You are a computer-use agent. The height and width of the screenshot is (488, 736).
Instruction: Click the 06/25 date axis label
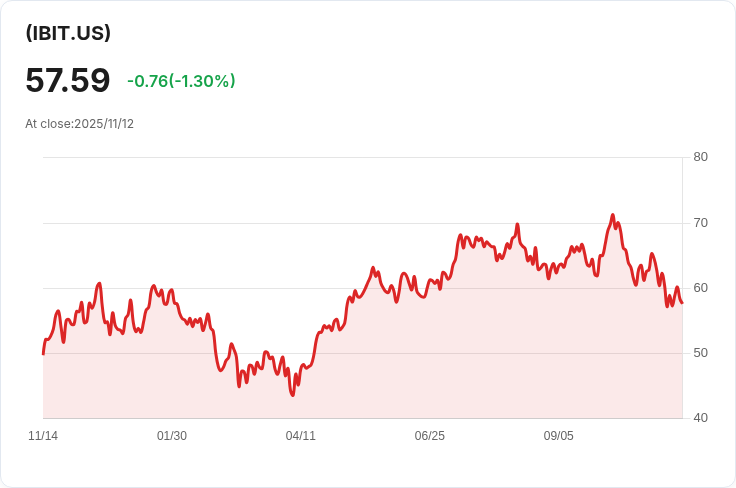429,436
